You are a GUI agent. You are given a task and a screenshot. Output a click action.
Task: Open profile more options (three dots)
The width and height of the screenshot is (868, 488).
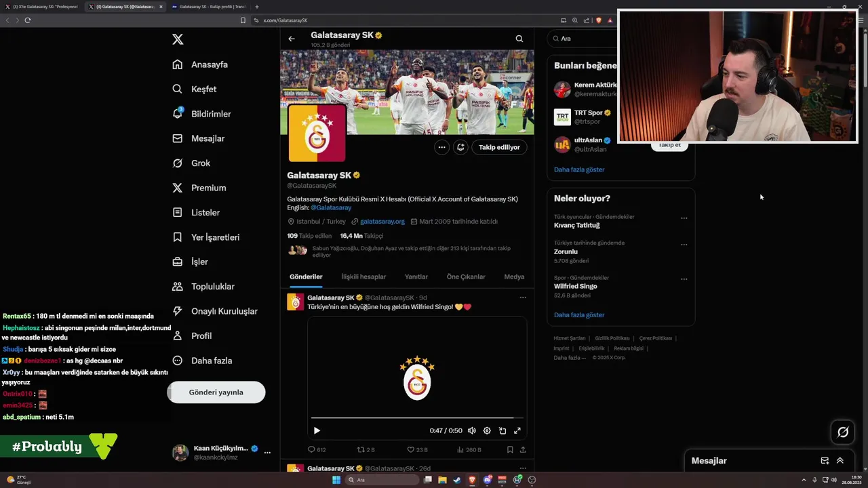pos(441,147)
